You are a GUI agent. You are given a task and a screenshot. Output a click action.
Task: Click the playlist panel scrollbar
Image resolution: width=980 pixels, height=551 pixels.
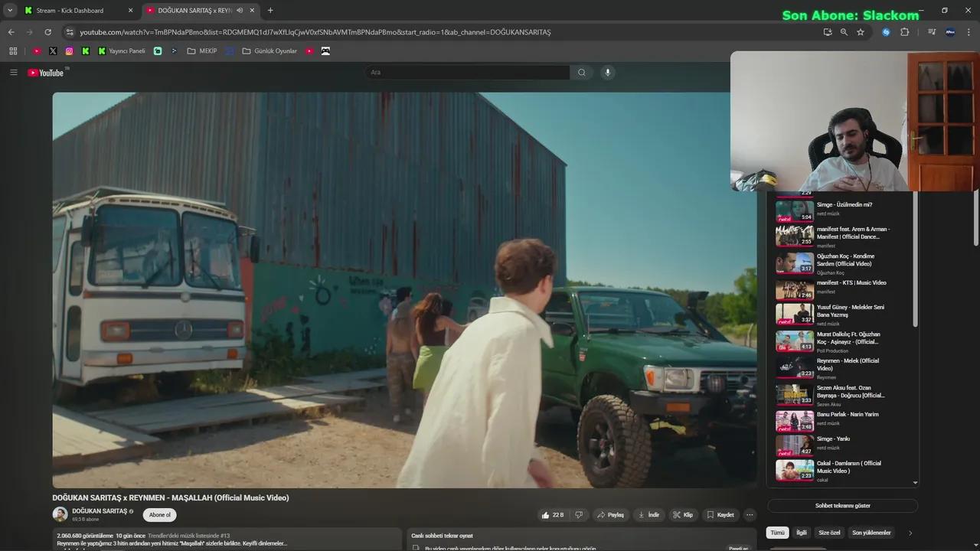(x=915, y=260)
